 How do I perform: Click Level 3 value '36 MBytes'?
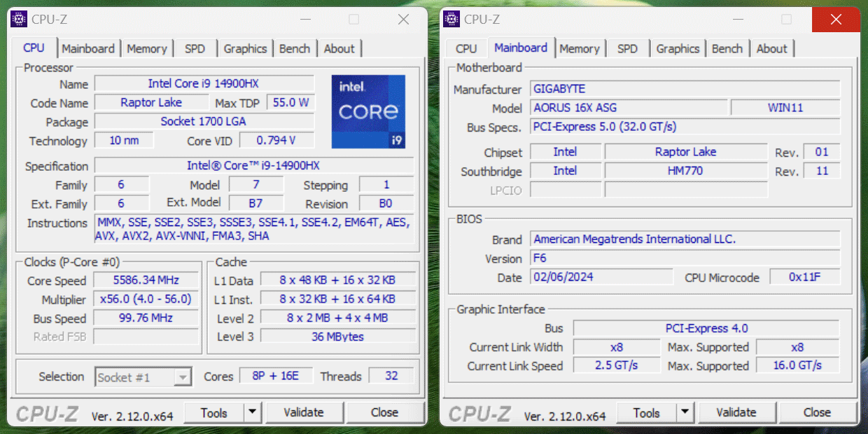coord(337,337)
